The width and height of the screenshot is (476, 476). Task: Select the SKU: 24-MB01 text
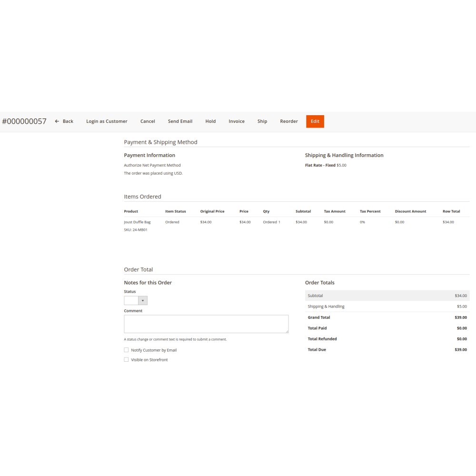(135, 230)
